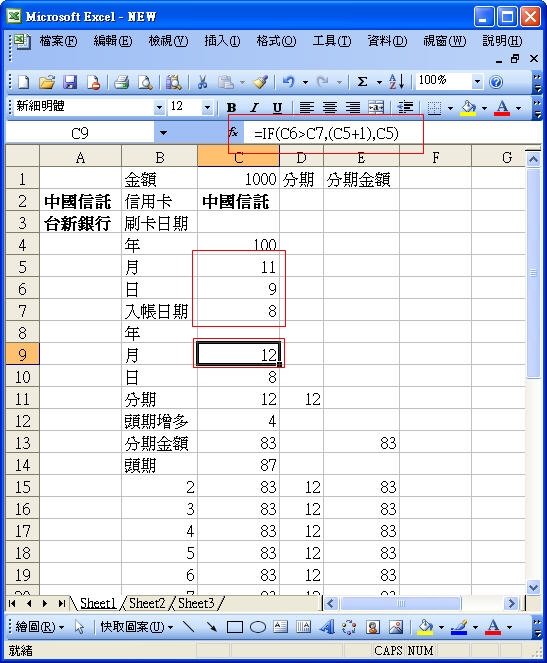
Task: Select the Format Painter brush icon
Action: tap(261, 82)
